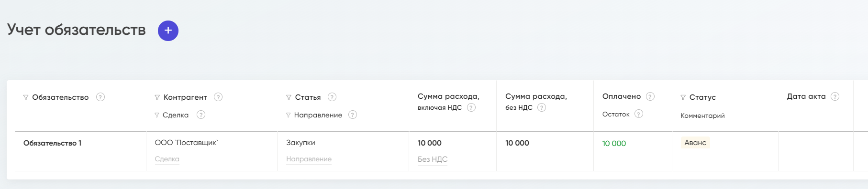Click help icon next to Остаток
868x189 pixels.
639,114
